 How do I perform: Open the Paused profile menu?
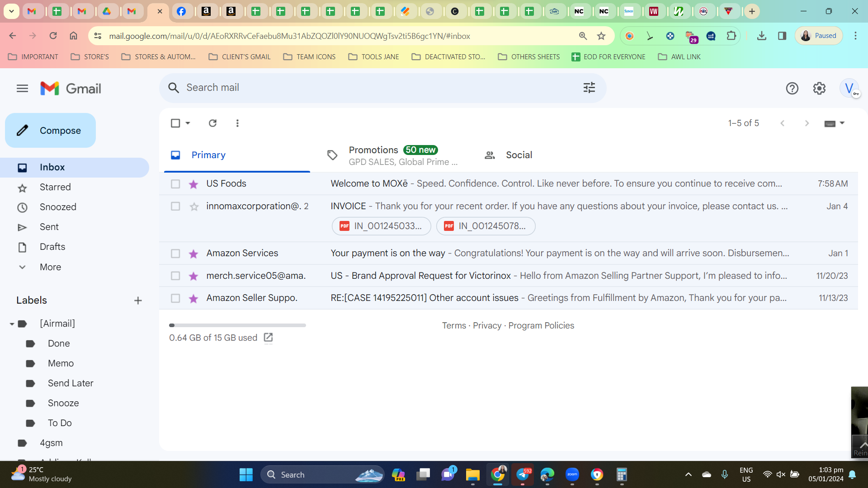point(819,36)
